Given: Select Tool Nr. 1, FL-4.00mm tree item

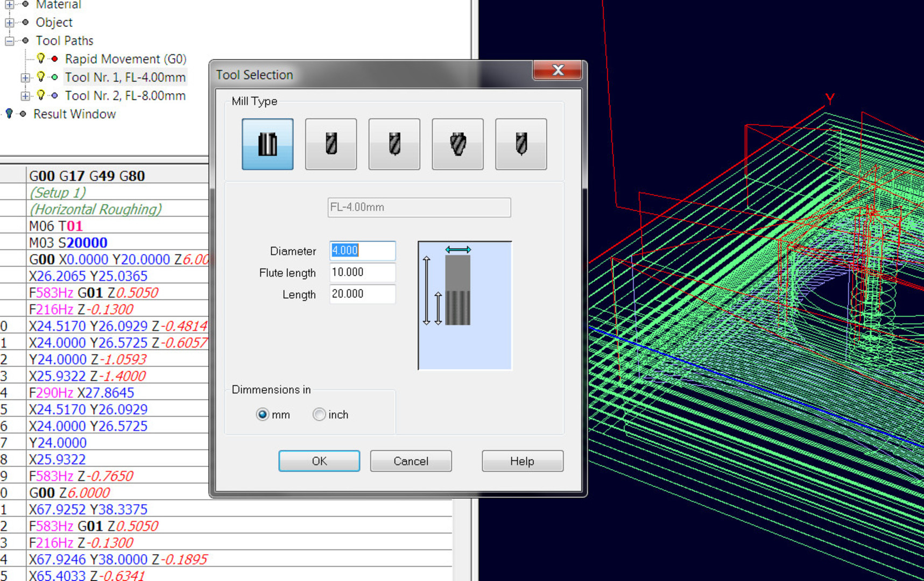Looking at the screenshot, I should coord(125,77).
